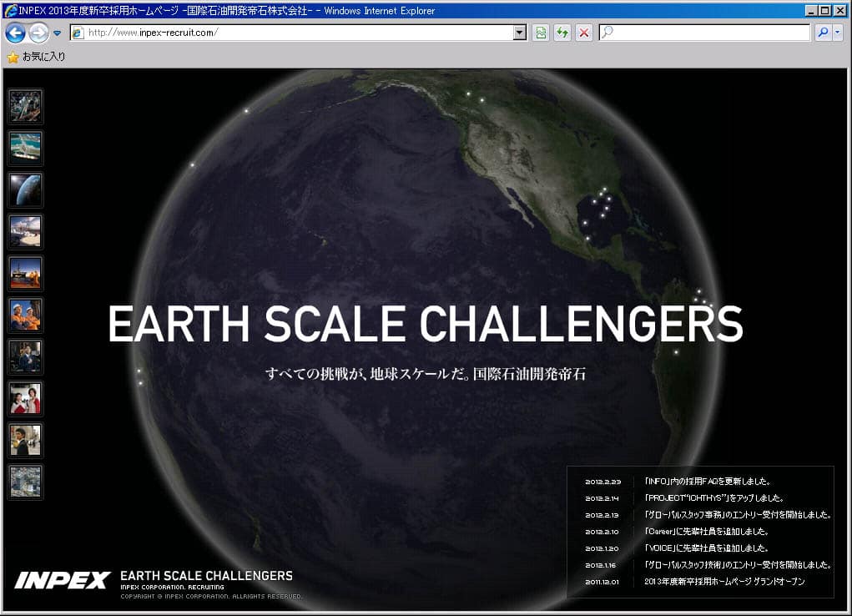This screenshot has width=852, height=616.
Task: Select the thumbnail of two workers in orange
Action: (x=25, y=316)
